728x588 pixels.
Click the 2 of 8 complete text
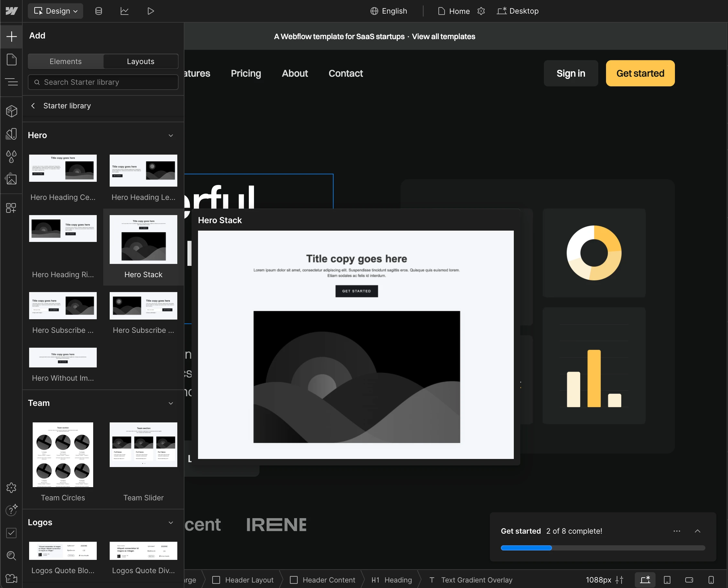click(574, 531)
